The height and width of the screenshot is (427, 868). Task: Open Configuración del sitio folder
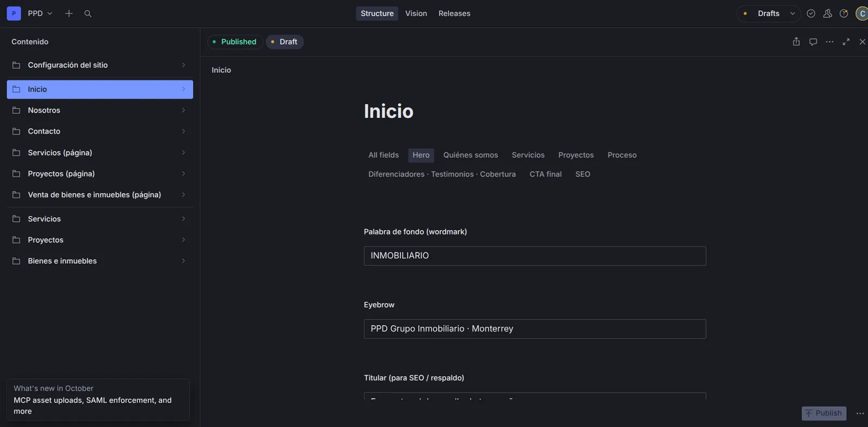(x=100, y=65)
